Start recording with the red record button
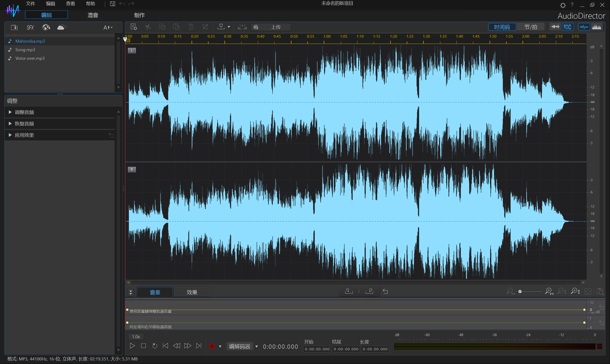This screenshot has height=364, width=610. click(x=212, y=346)
